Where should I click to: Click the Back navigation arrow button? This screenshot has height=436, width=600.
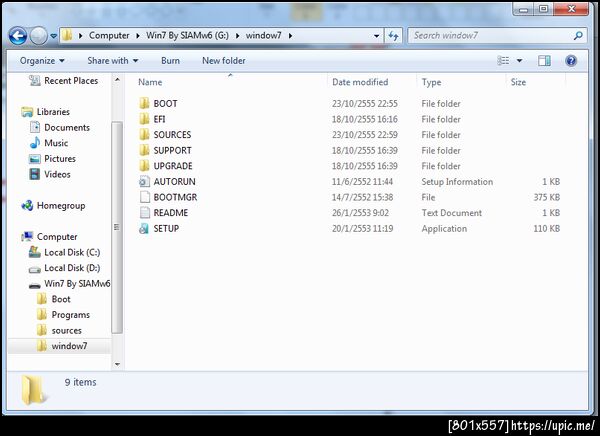[18, 36]
